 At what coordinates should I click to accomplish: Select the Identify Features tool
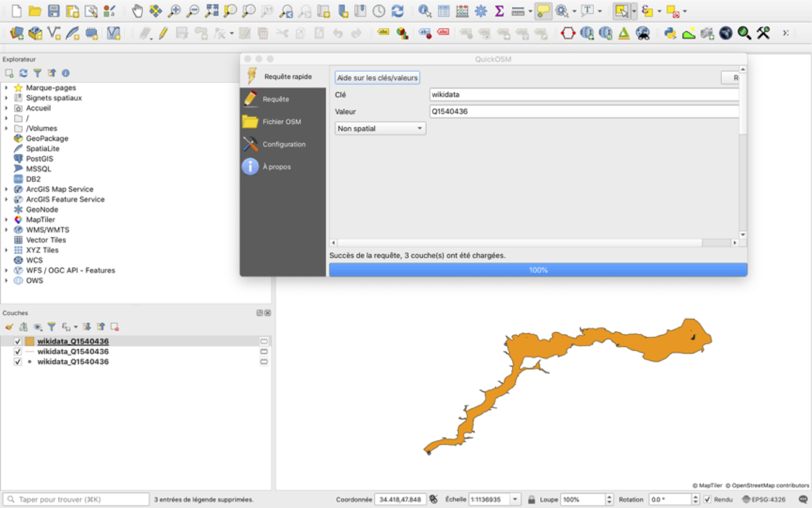(425, 11)
